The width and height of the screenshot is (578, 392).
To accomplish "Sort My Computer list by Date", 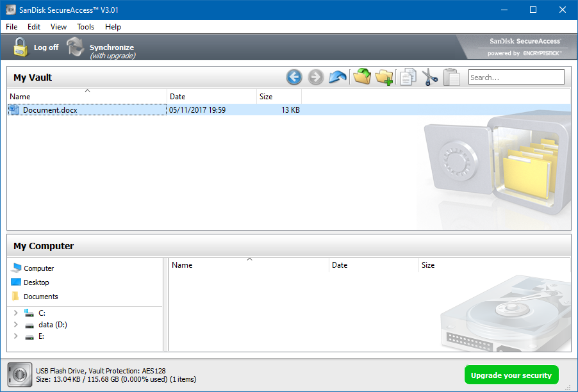I will [374, 265].
